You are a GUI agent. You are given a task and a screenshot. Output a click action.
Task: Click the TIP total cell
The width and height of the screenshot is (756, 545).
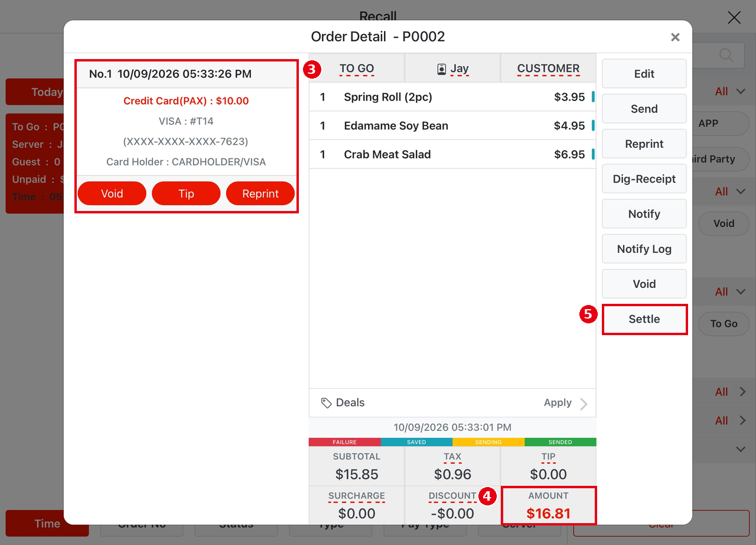click(548, 466)
